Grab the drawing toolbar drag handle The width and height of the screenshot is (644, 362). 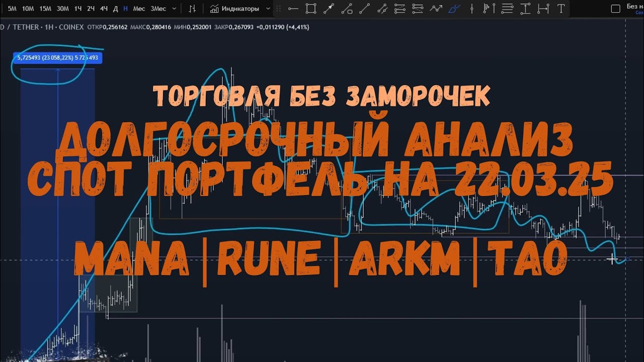pos(279,9)
